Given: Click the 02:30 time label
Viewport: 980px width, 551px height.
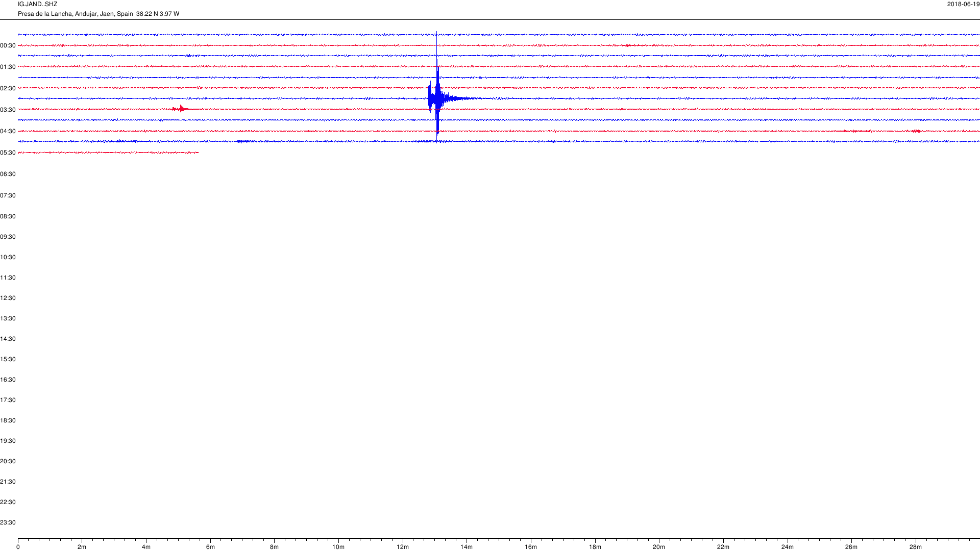Looking at the screenshot, I should pyautogui.click(x=8, y=88).
